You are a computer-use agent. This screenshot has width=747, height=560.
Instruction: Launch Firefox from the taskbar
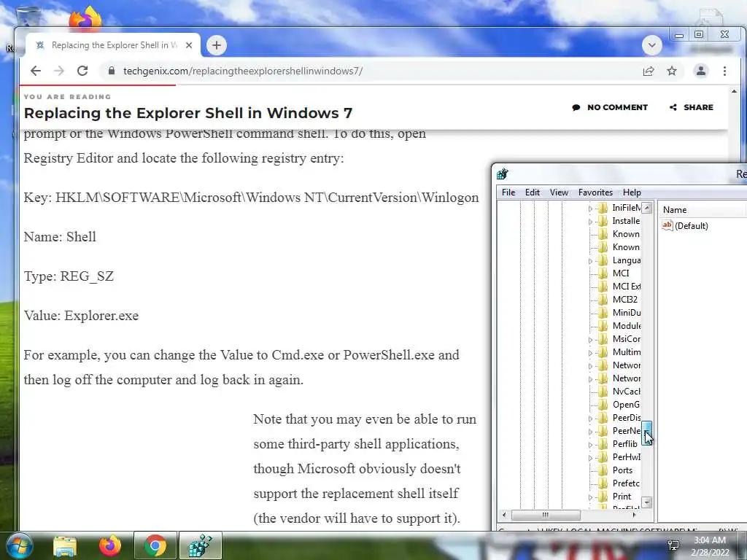(110, 545)
